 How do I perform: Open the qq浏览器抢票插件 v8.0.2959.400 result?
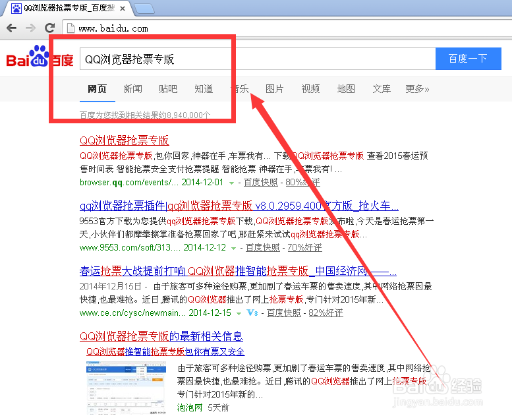coord(239,206)
